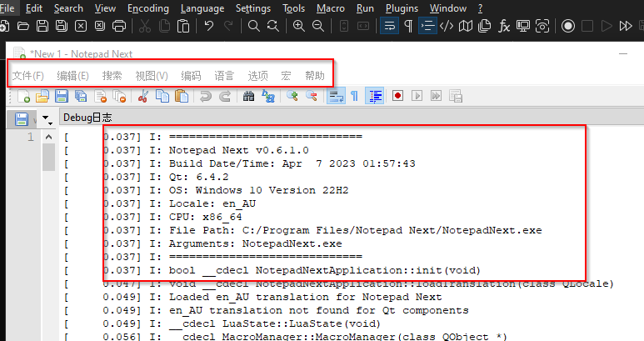Click the Debug log panel save button
This screenshot has width=644, height=341.
click(22, 119)
